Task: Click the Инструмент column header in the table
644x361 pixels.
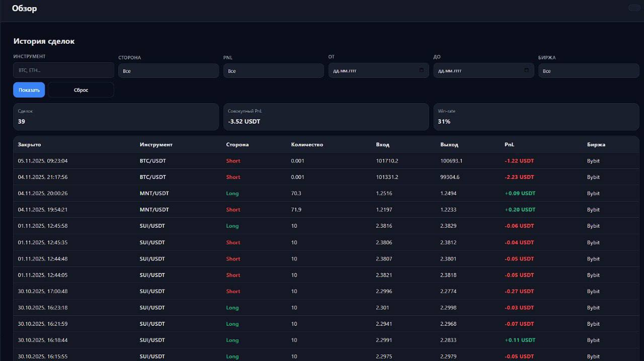Action: click(156, 144)
